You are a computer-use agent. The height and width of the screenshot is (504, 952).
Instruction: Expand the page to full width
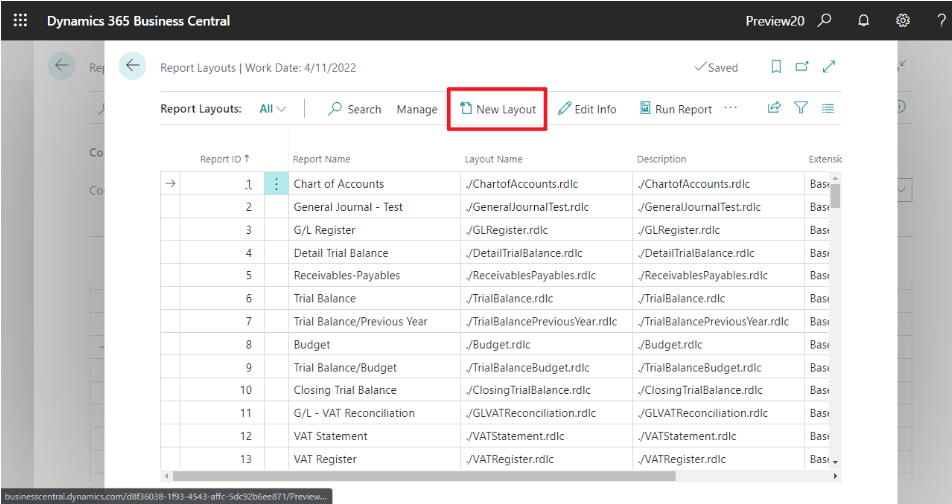[829, 66]
